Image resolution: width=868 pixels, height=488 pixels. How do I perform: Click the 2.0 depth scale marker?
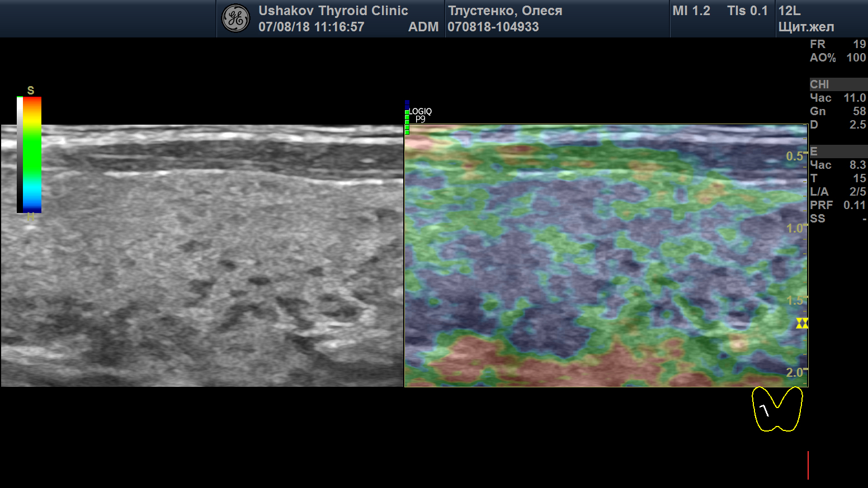pyautogui.click(x=795, y=372)
